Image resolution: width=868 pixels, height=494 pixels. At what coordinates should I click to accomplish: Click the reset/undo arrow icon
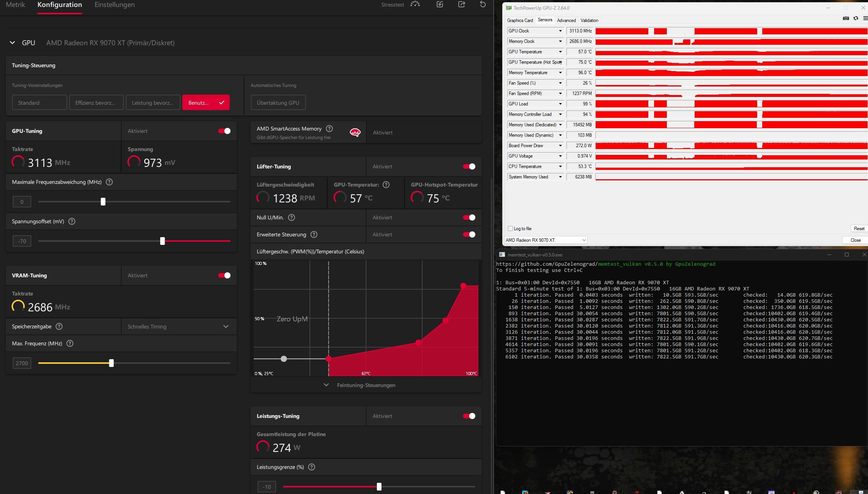pos(483,4)
